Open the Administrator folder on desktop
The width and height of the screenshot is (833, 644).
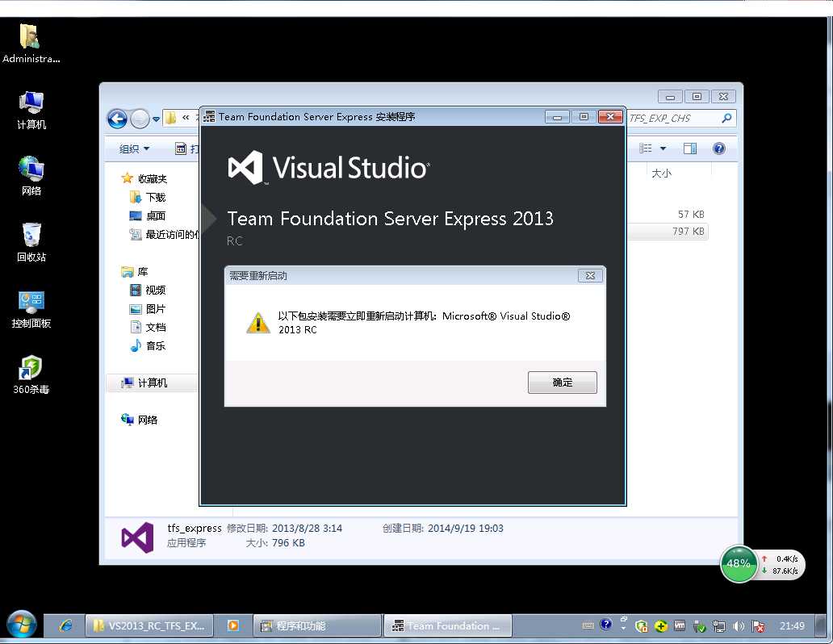[31, 44]
